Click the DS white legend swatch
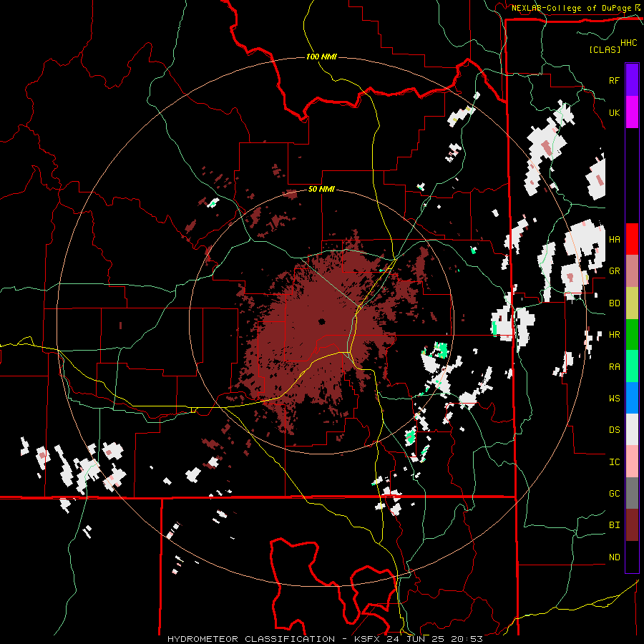 coord(632,429)
